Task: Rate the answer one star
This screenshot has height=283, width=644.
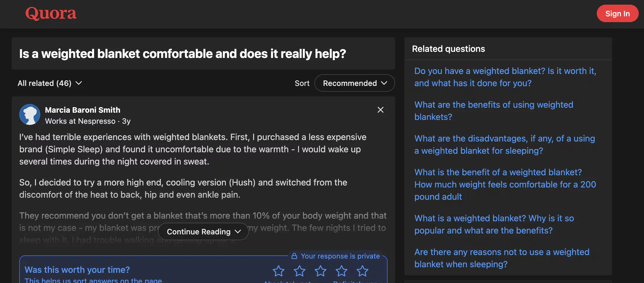Action: coord(279,271)
